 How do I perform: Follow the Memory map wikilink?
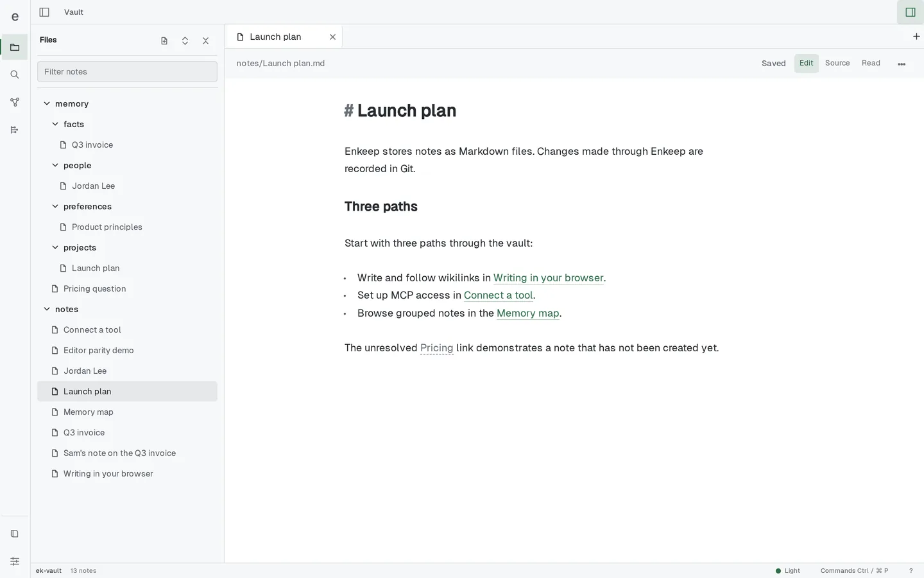coord(528,313)
